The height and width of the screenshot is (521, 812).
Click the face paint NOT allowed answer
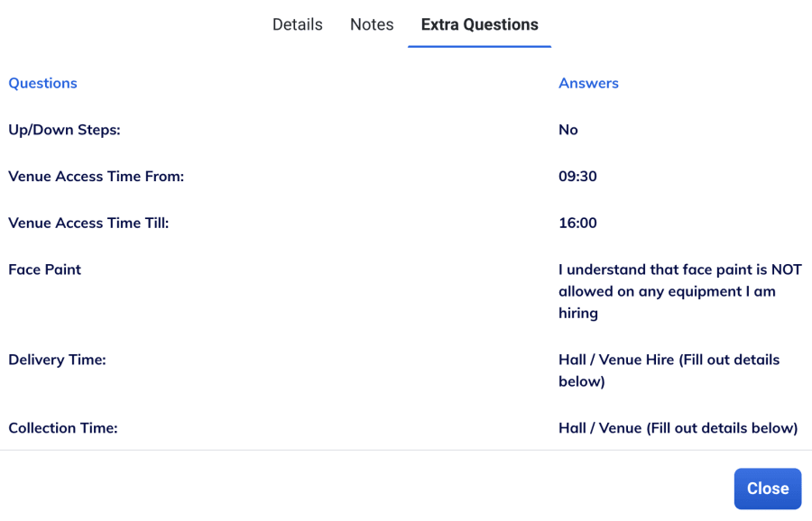pyautogui.click(x=679, y=291)
